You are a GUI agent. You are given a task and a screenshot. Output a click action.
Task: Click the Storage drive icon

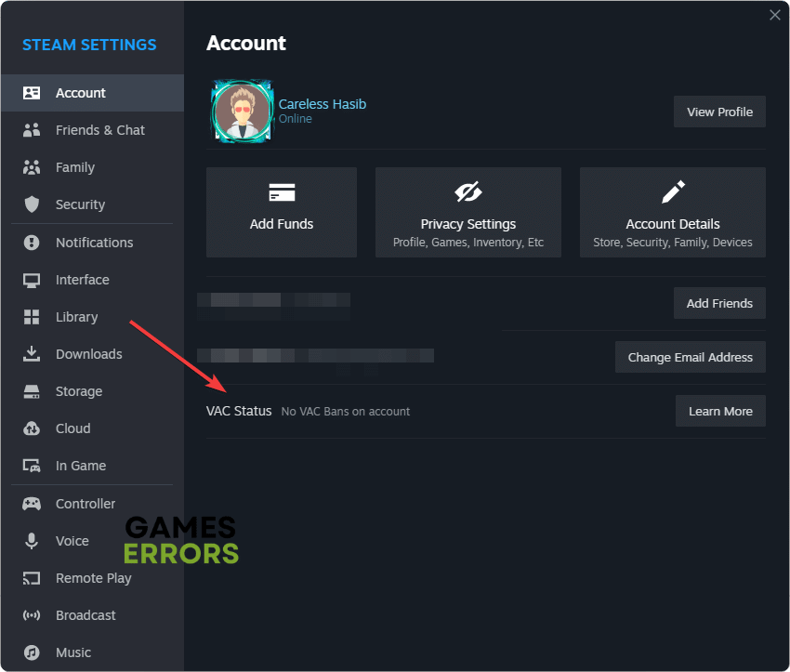32,391
